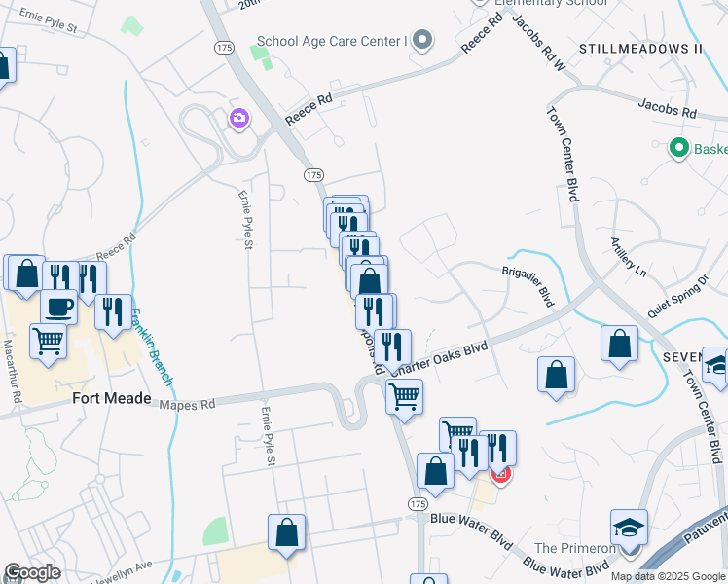
Task: Open the shopping bag marker near Llewellyn Ave
Action: point(286,532)
